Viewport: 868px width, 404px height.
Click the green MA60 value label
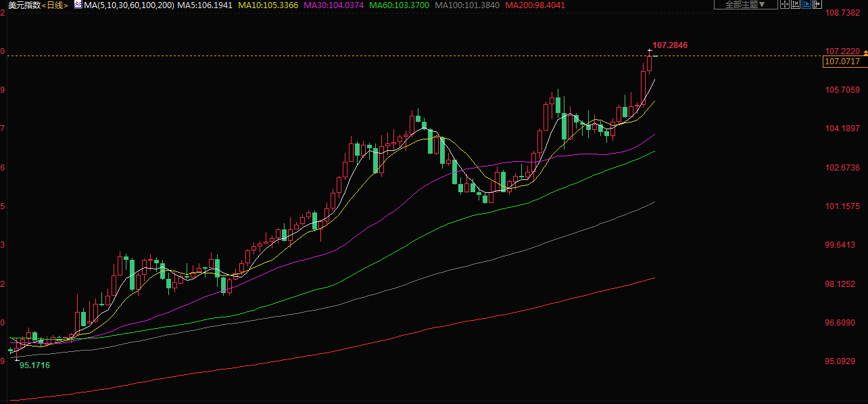tap(401, 5)
